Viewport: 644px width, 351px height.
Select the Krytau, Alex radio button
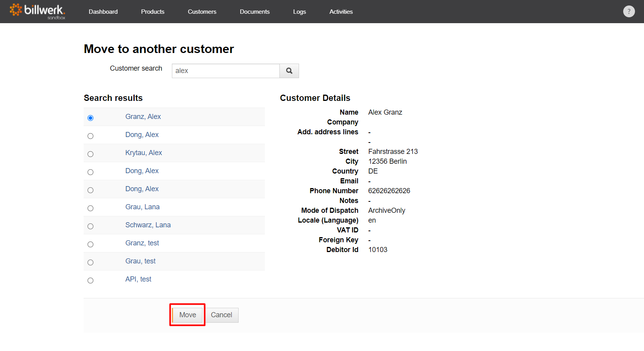pos(90,154)
